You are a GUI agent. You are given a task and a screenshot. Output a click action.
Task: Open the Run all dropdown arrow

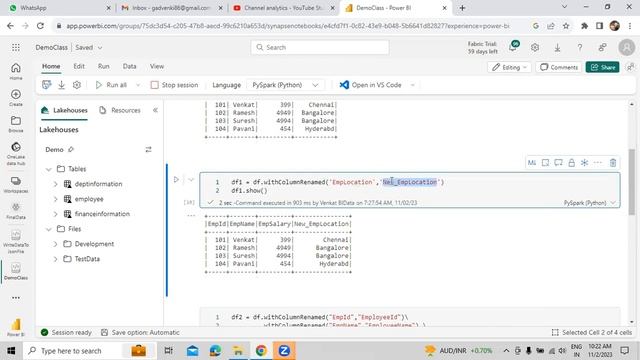138,85
